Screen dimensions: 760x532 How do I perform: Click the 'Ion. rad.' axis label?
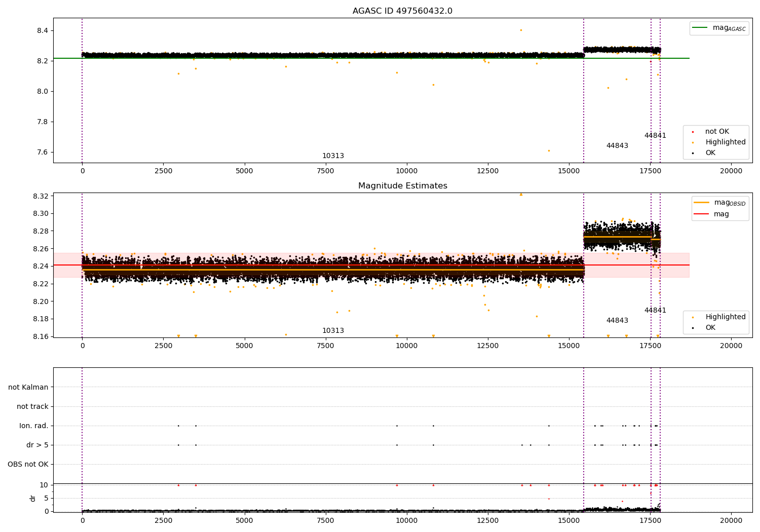[x=34, y=426]
